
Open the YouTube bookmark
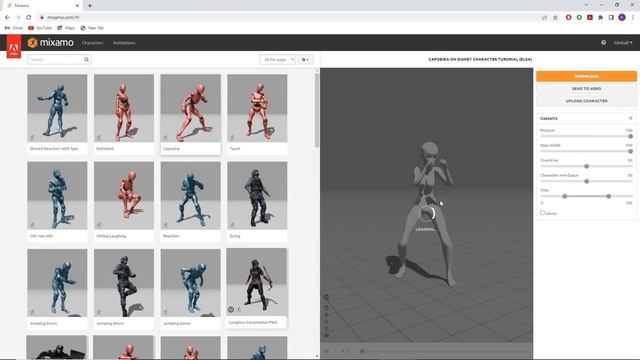[x=40, y=28]
